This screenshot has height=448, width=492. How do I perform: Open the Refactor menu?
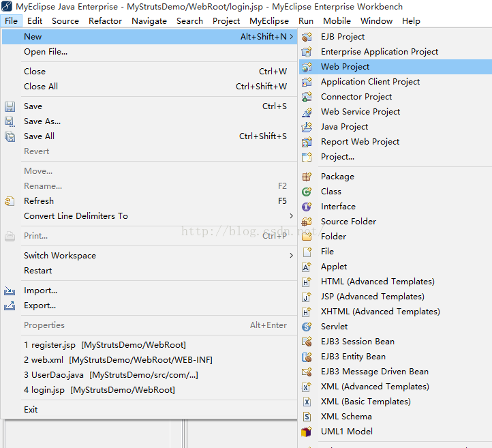(x=105, y=21)
